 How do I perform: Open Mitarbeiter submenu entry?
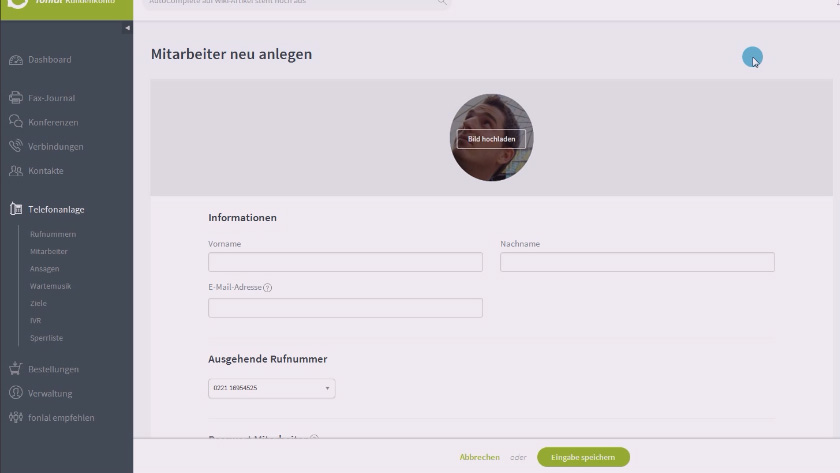coord(49,251)
